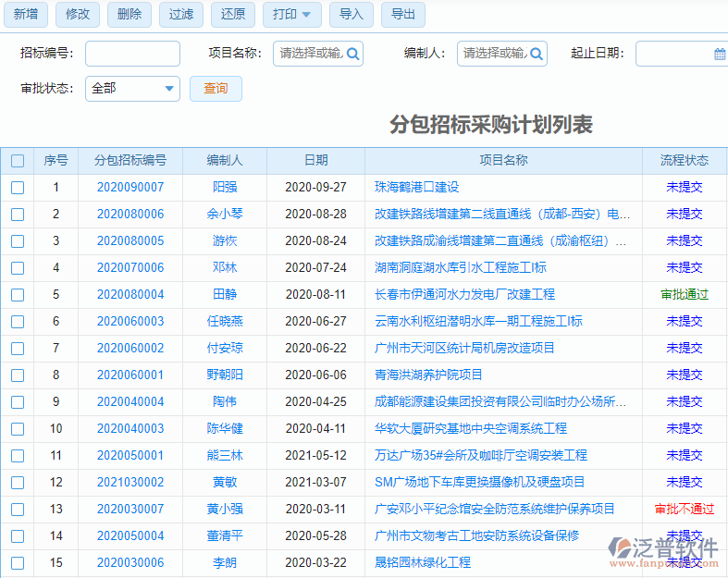This screenshot has height=578, width=728.
Task: Click the 查询 button
Action: pos(216,89)
